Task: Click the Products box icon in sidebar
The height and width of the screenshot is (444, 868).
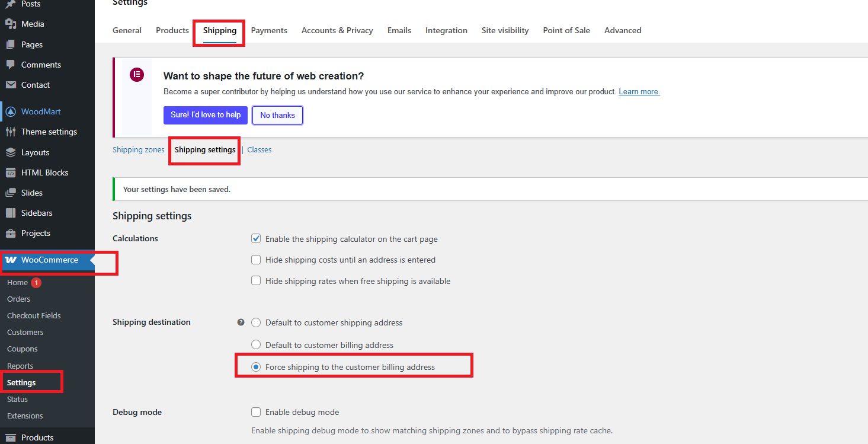Action: point(11,437)
